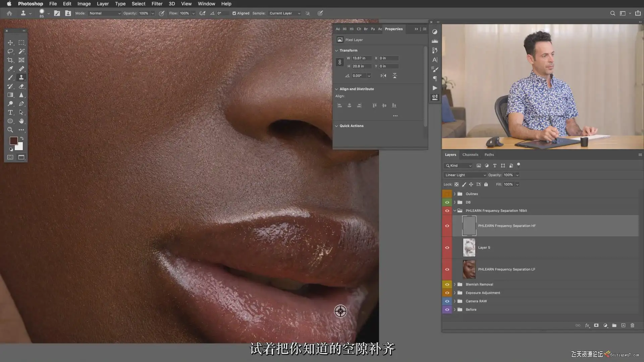Select the Move tool
This screenshot has width=644, height=362.
10,43
